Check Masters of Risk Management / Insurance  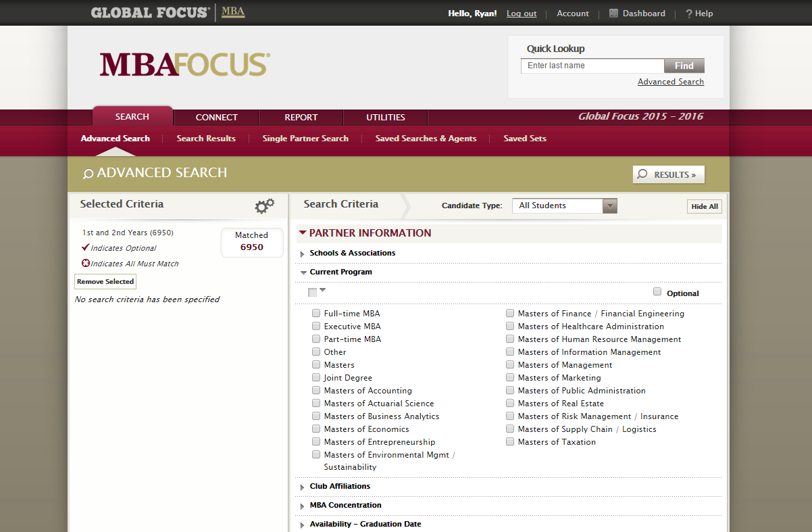510,416
